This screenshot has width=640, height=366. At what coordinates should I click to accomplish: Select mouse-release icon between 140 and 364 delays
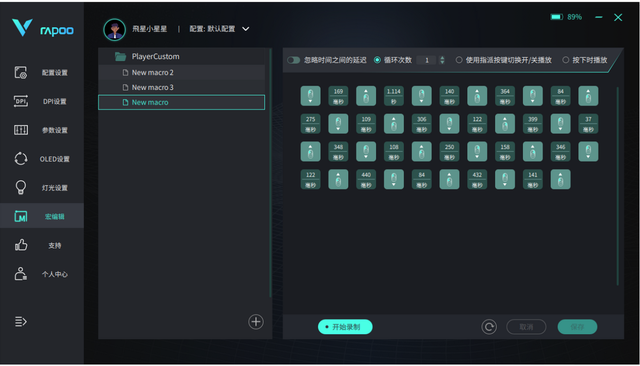click(477, 96)
